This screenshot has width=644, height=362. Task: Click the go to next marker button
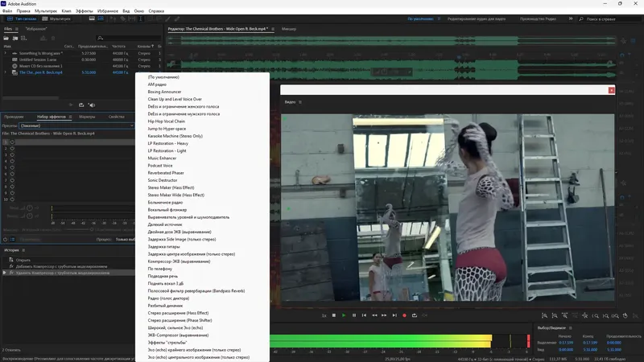pos(394,315)
